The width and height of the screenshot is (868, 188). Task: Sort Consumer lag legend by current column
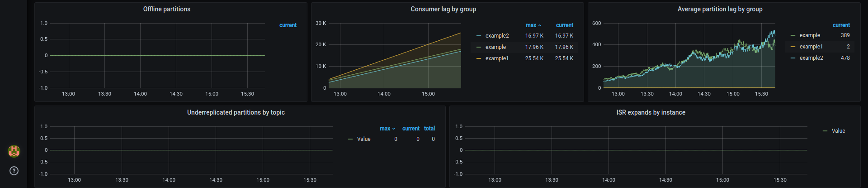click(x=564, y=25)
